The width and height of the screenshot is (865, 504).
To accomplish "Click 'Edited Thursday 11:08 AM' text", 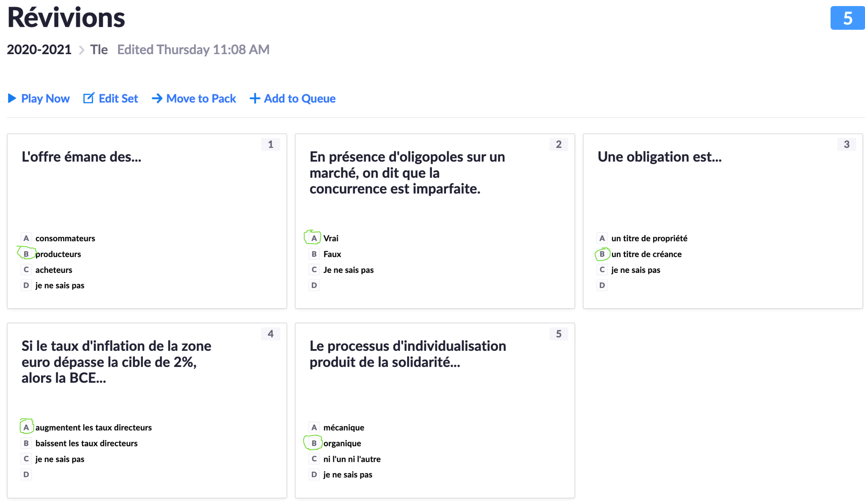I will pyautogui.click(x=193, y=50).
